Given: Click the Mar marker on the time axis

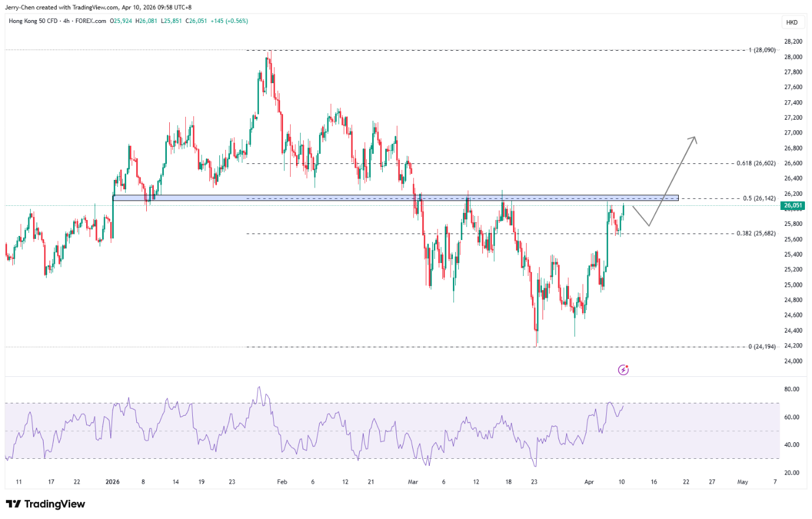Looking at the screenshot, I should [x=413, y=482].
